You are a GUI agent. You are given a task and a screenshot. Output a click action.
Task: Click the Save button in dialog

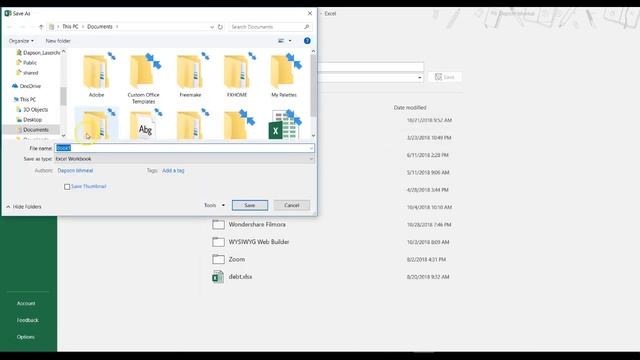(x=250, y=205)
